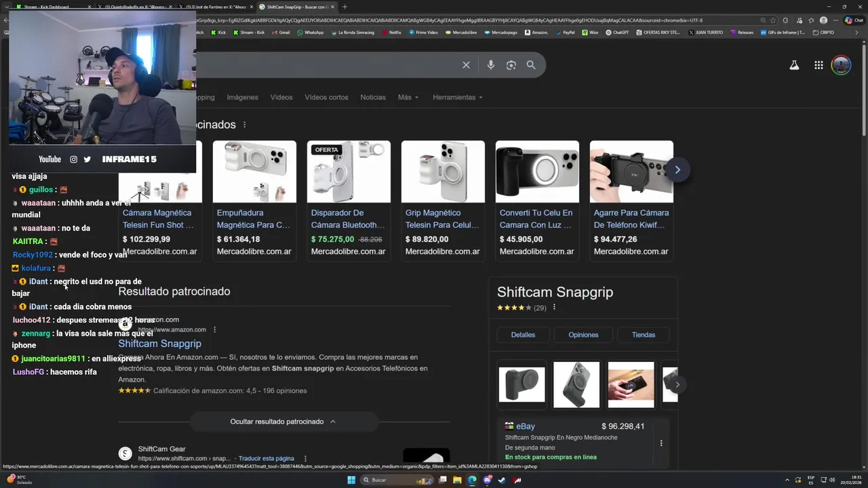The image size is (868, 488).
Task: Open three-dot menu beside Shiftcam rating
Action: (x=554, y=308)
